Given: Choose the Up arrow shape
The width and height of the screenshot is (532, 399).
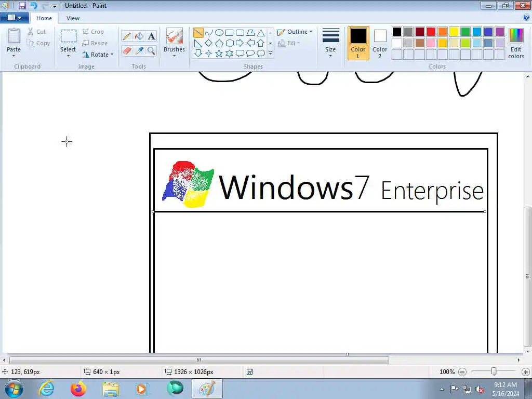Looking at the screenshot, I should click(261, 43).
